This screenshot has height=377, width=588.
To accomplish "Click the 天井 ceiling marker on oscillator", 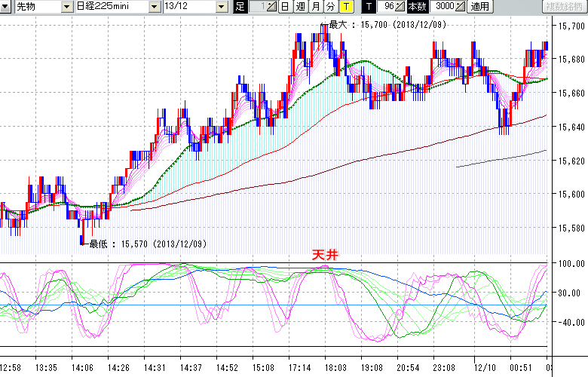I will click(326, 256).
